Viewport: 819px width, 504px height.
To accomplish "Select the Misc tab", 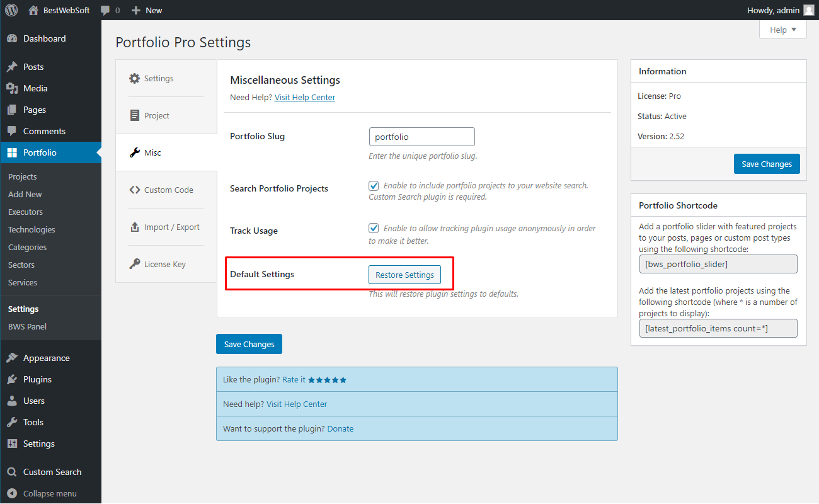I will pos(166,152).
